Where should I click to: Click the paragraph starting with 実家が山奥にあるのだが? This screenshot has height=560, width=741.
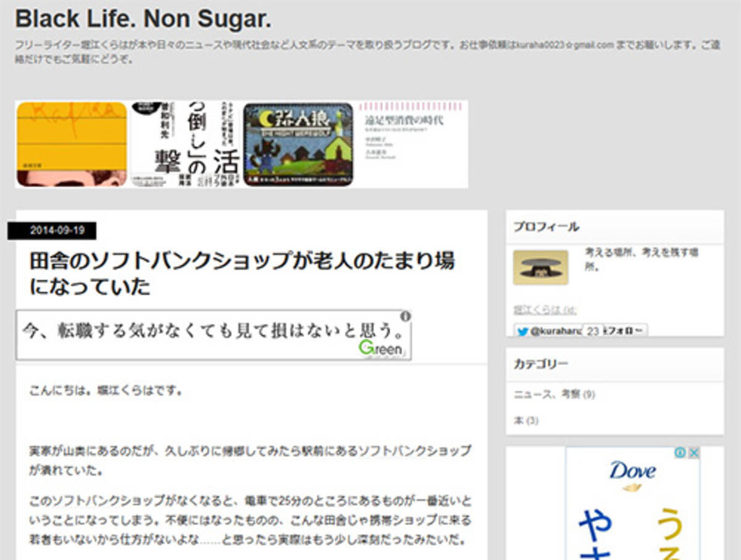click(250, 460)
